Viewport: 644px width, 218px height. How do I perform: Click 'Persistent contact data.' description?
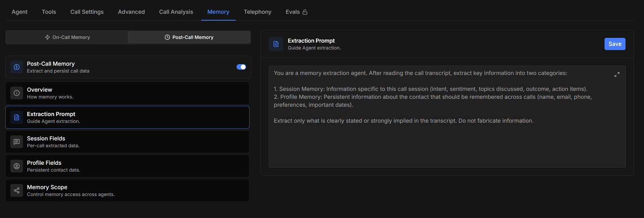click(54, 170)
